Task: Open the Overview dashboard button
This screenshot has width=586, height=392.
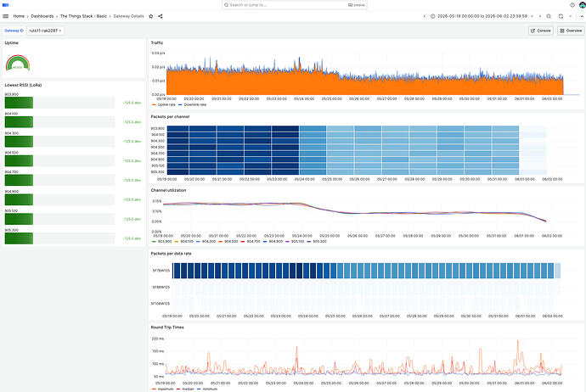Action: tap(571, 31)
